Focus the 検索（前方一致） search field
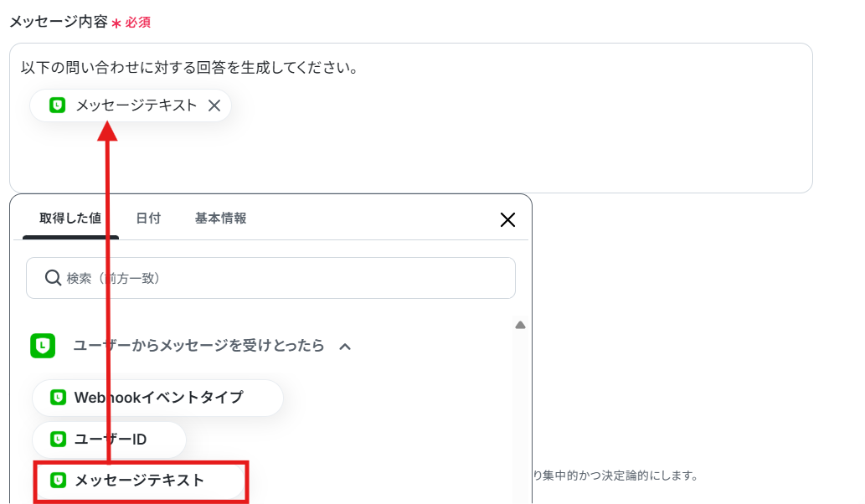 click(270, 278)
